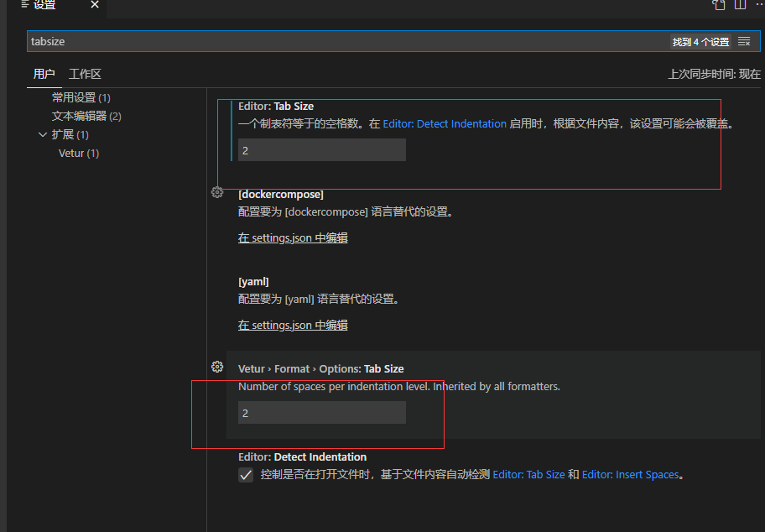Click the gear icon beside Vetur Tab Size

coord(217,367)
